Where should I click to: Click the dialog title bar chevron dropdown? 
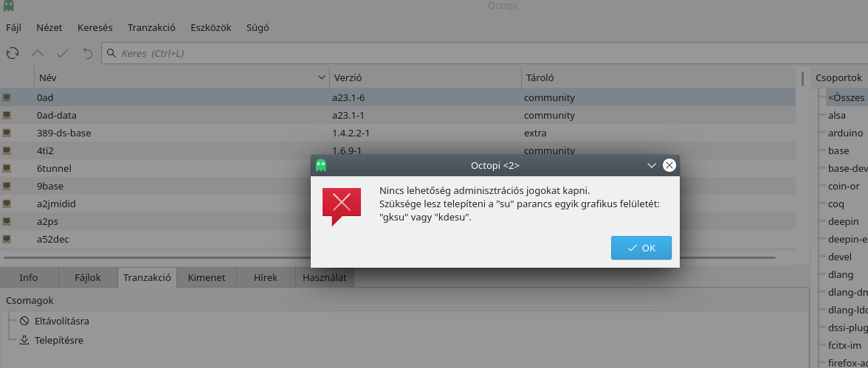652,165
